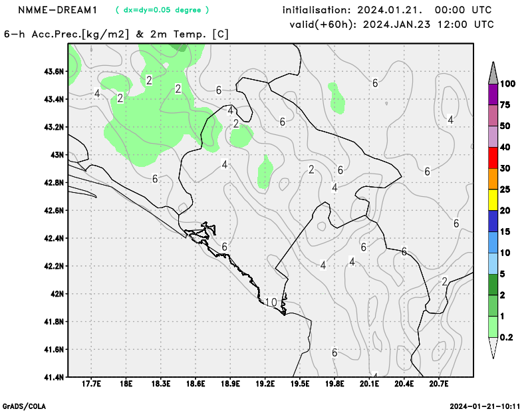Image resolution: width=532 pixels, height=411 pixels.
Task: Click the colorbar label 40
Action: coord(505,147)
